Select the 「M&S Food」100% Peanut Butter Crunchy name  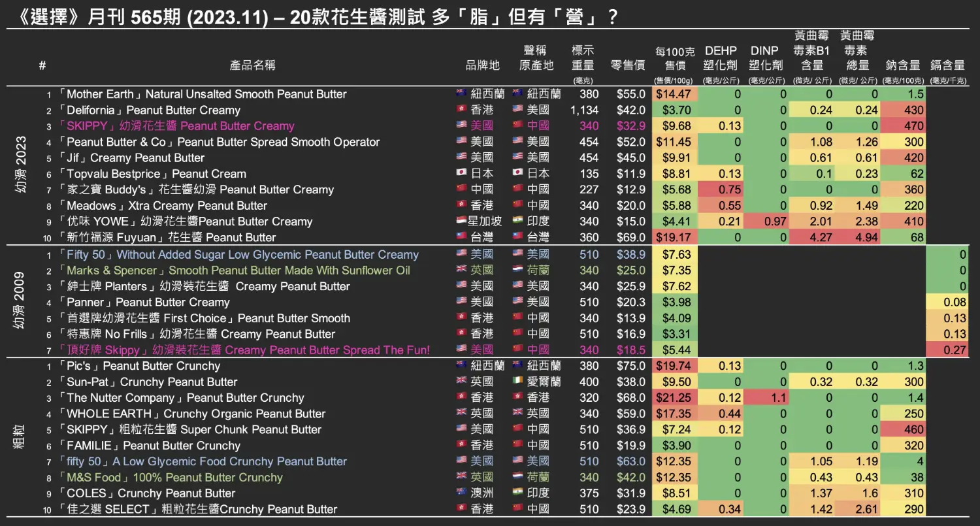(x=171, y=478)
